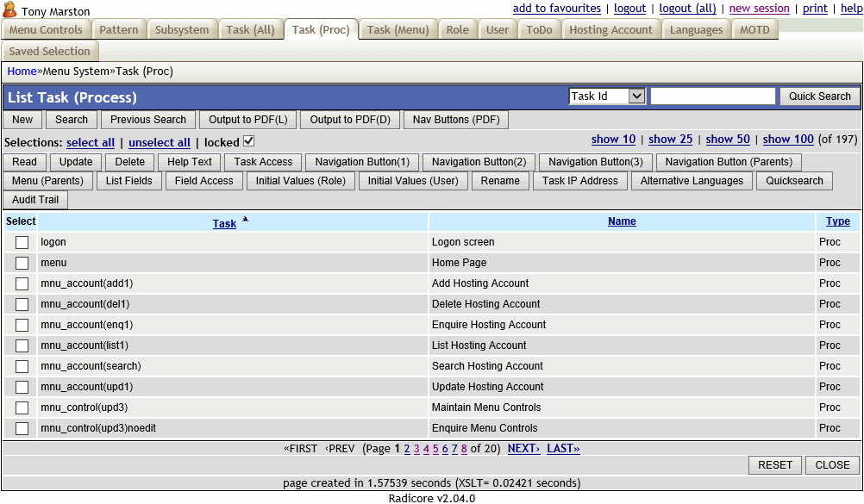The height and width of the screenshot is (504, 864).
Task: Click the New button
Action: tap(22, 119)
